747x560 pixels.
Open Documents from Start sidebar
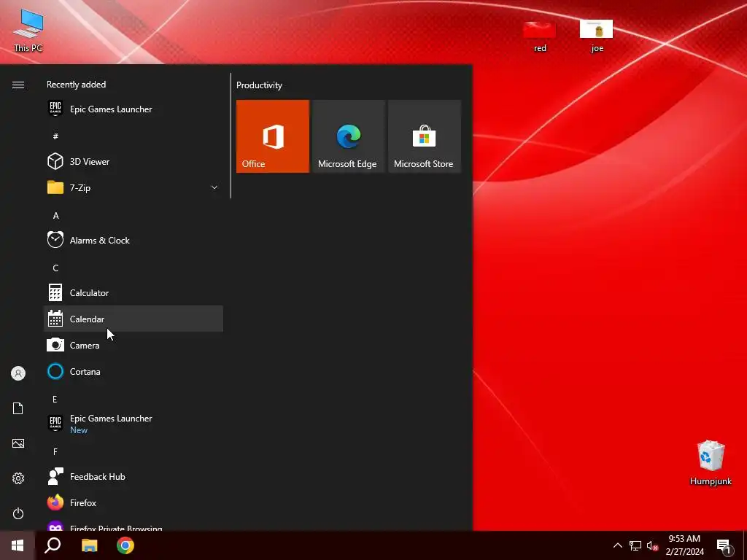tap(18, 408)
